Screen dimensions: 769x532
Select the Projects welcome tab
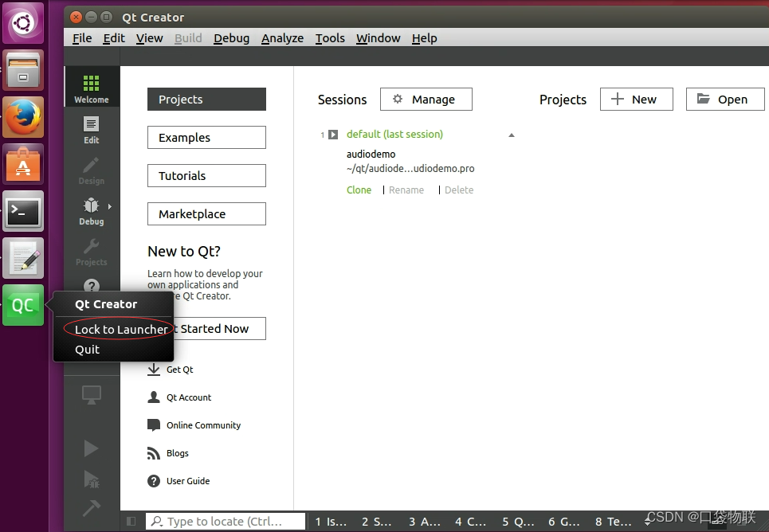coord(206,99)
